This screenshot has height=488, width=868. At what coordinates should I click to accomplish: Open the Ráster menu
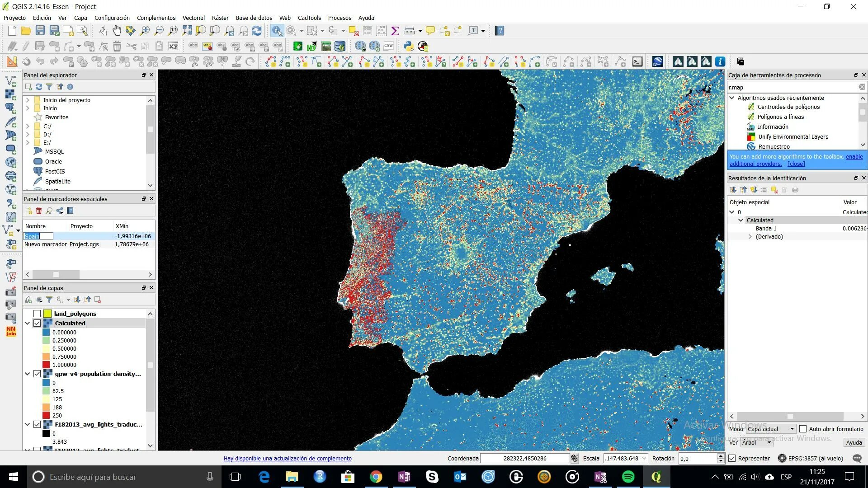click(x=220, y=18)
